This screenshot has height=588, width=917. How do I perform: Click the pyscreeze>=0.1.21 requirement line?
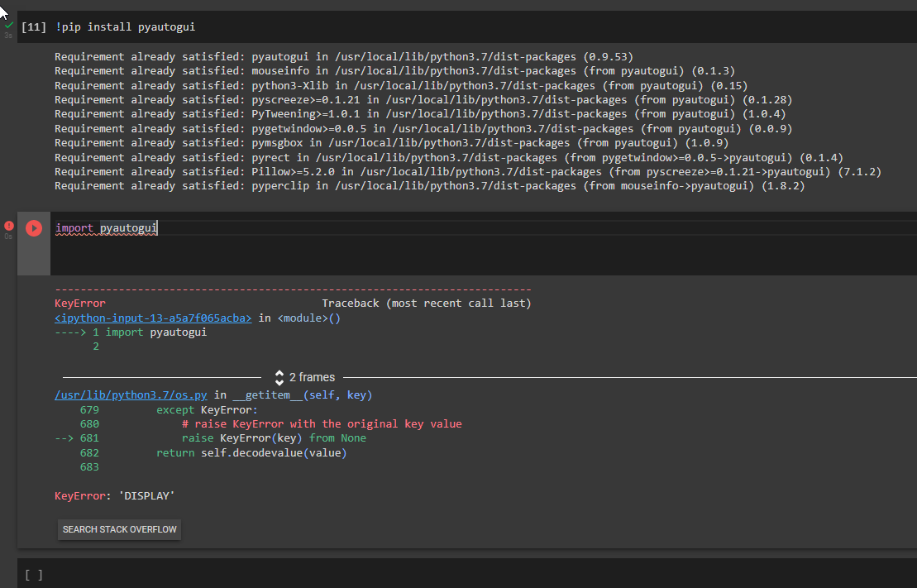(x=423, y=99)
